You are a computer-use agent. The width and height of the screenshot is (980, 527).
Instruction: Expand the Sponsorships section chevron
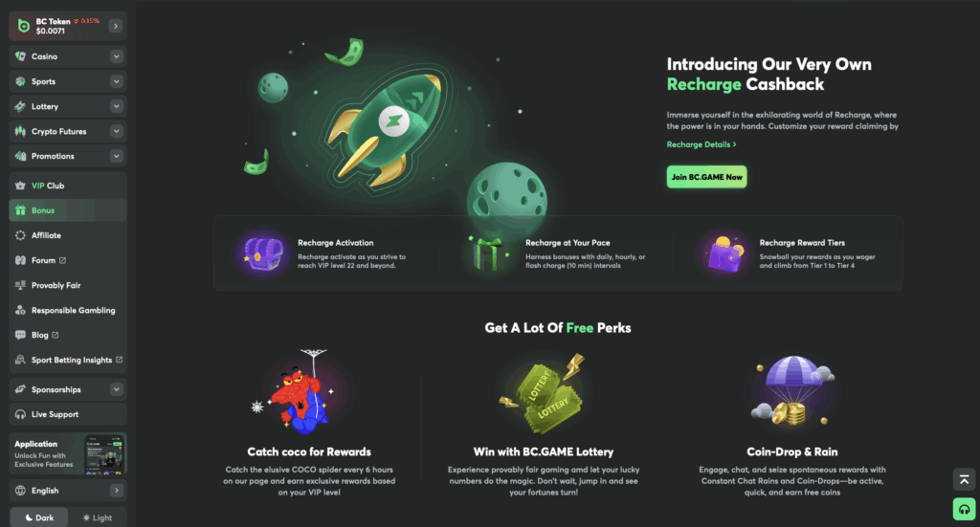(116, 389)
